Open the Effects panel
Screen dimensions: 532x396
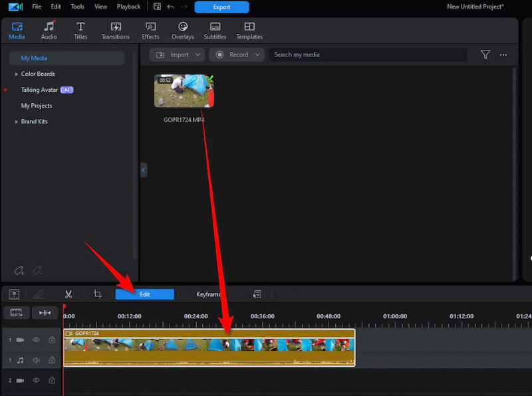[150, 30]
